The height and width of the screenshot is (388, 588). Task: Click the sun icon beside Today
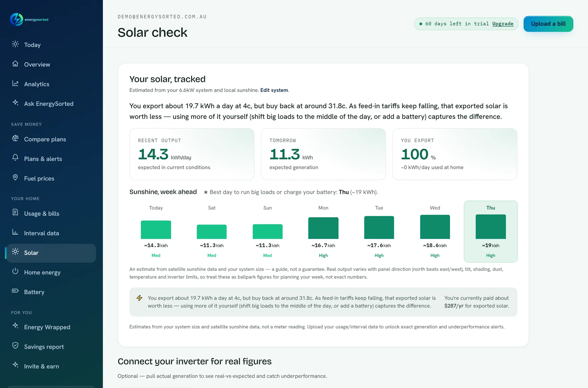click(x=15, y=44)
